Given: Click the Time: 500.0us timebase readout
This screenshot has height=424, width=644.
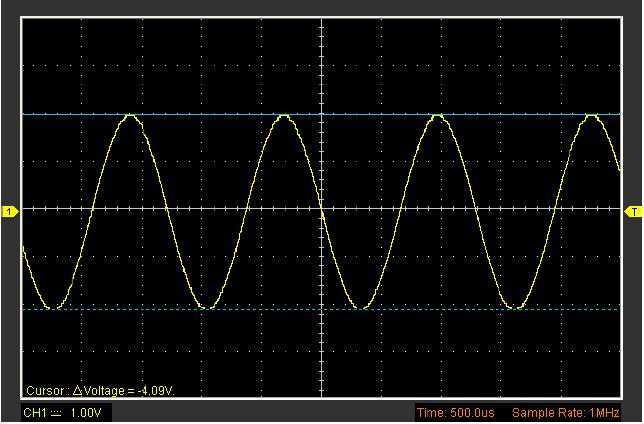Looking at the screenshot, I should click(455, 412).
